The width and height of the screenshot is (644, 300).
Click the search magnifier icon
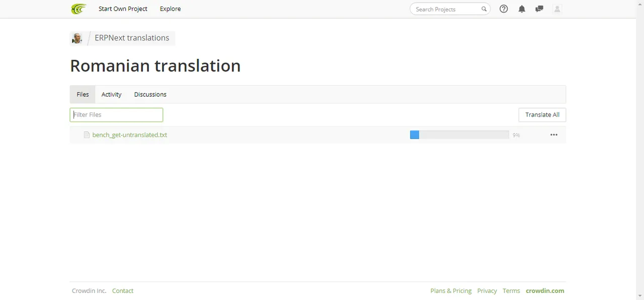click(484, 9)
